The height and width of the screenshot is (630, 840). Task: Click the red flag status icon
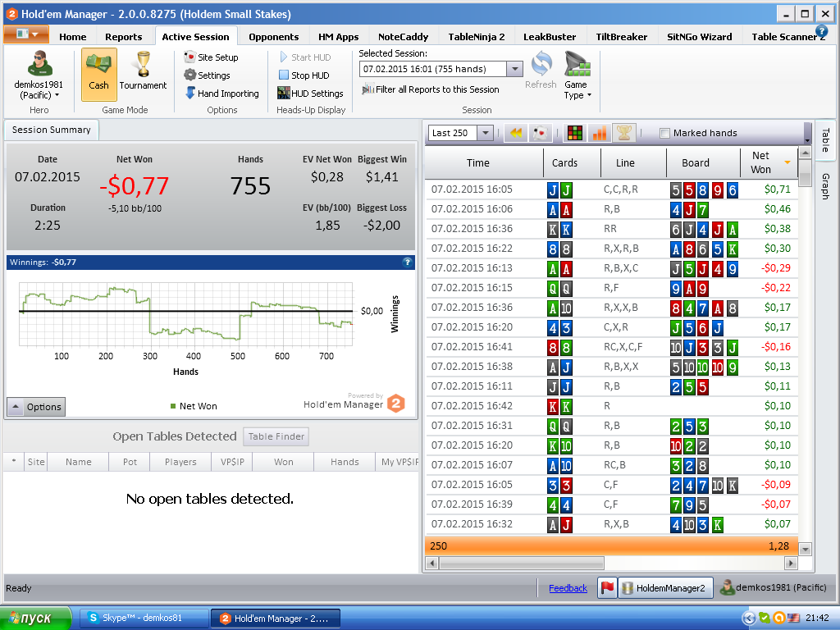click(607, 587)
